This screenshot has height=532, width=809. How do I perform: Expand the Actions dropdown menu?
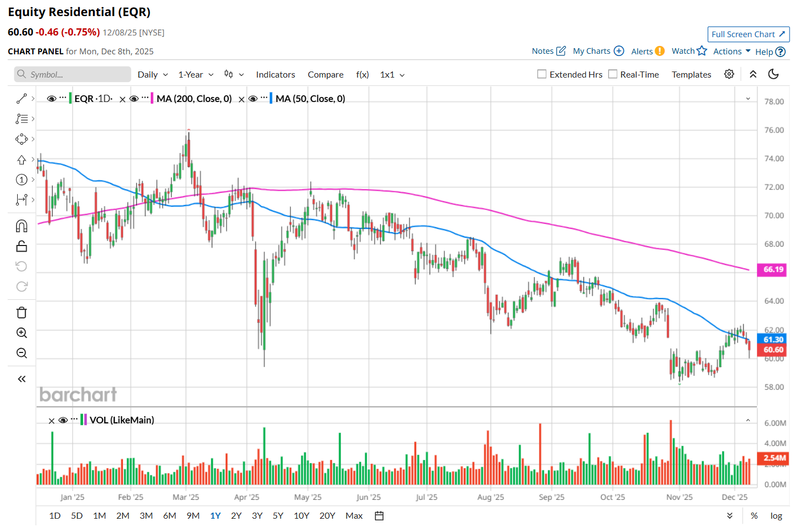pos(731,51)
